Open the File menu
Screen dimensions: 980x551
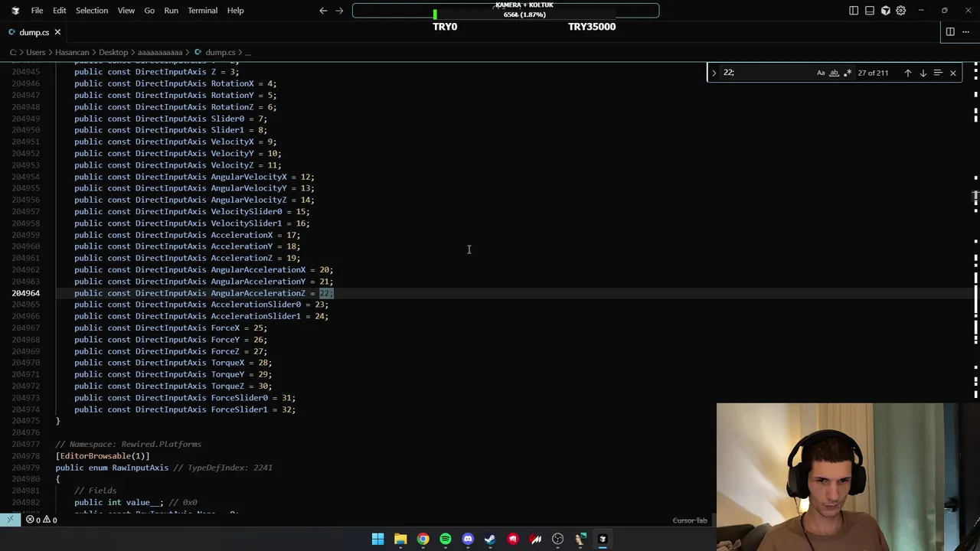pos(37,11)
